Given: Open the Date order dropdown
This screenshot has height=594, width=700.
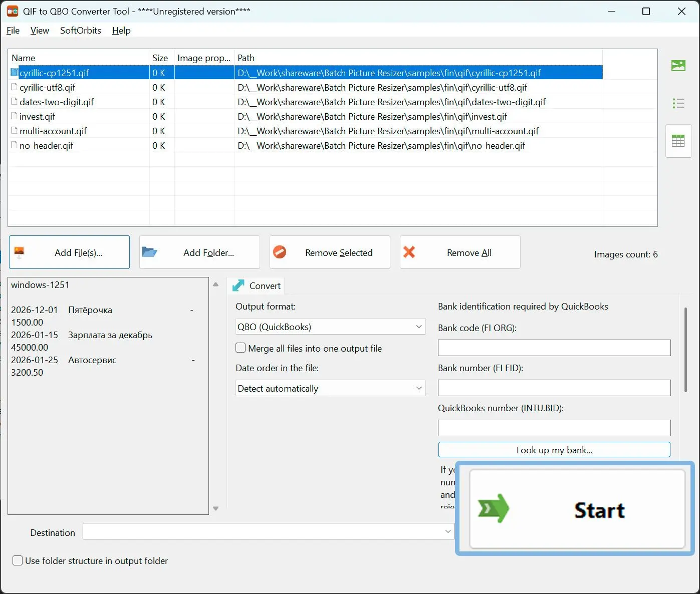Looking at the screenshot, I should pyautogui.click(x=330, y=388).
